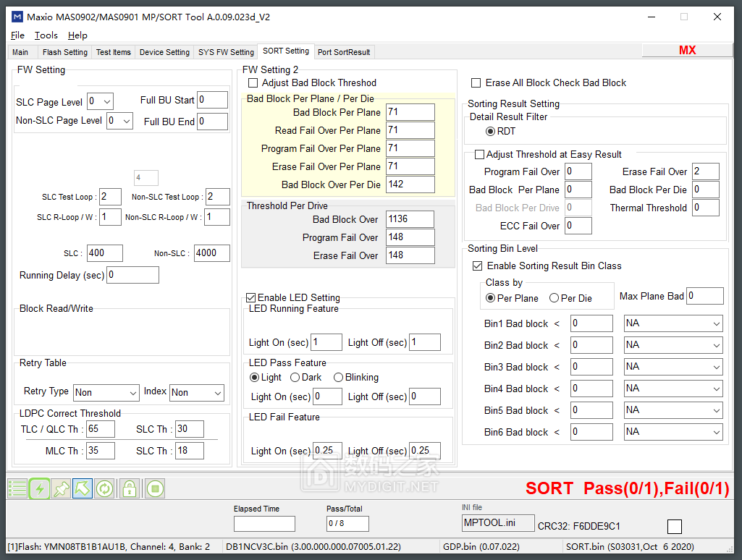Click the TLC / QLC Th field

coord(101,429)
